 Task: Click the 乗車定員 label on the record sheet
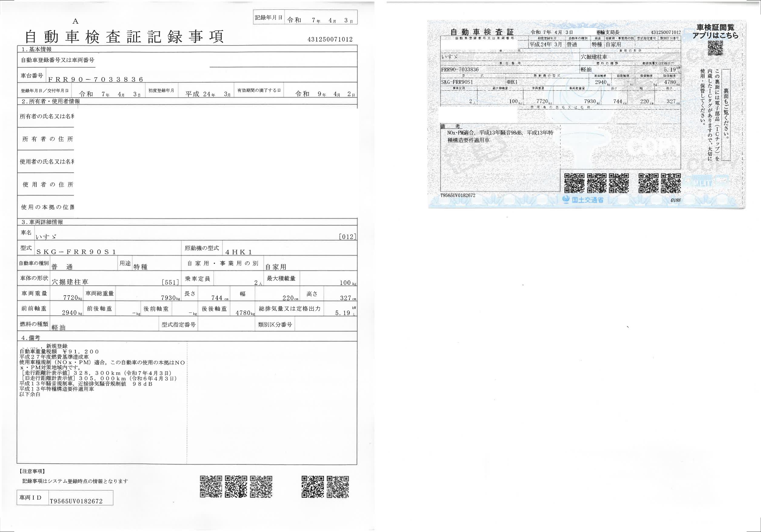[198, 279]
